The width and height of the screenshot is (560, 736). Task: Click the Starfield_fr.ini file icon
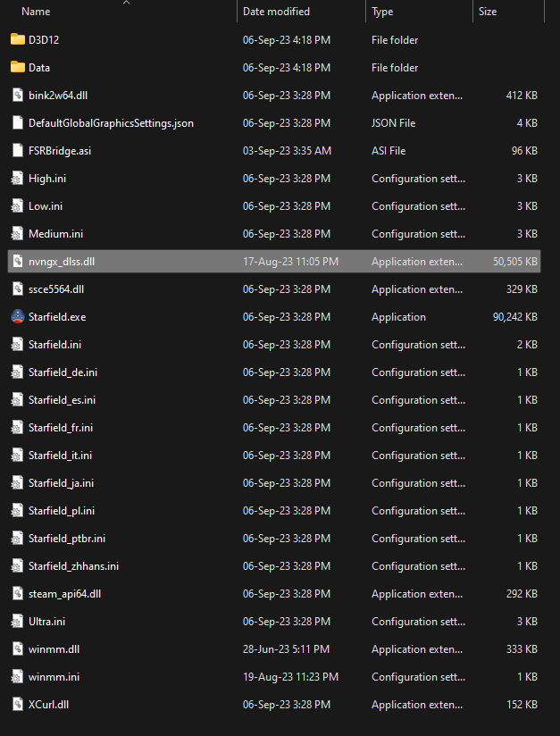(17, 428)
